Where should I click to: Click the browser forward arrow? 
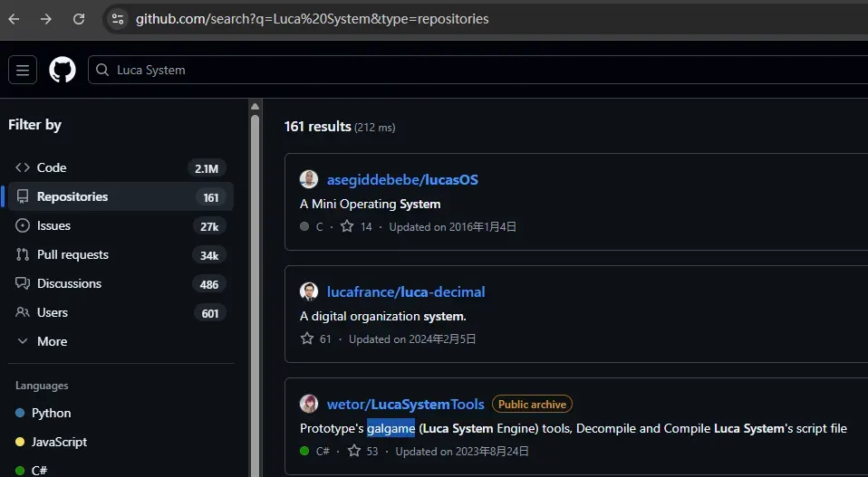[x=46, y=19]
